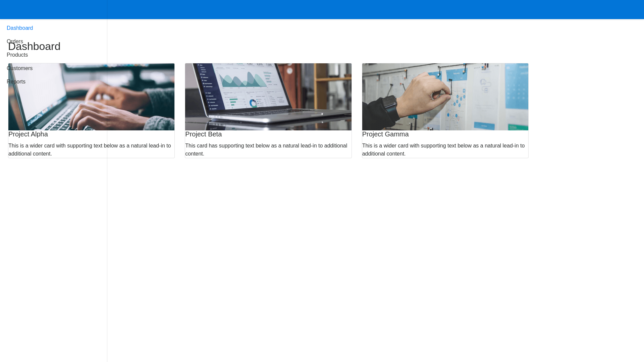The height and width of the screenshot is (362, 644).
Task: Click Project Gamma card description text
Action: coord(443,150)
